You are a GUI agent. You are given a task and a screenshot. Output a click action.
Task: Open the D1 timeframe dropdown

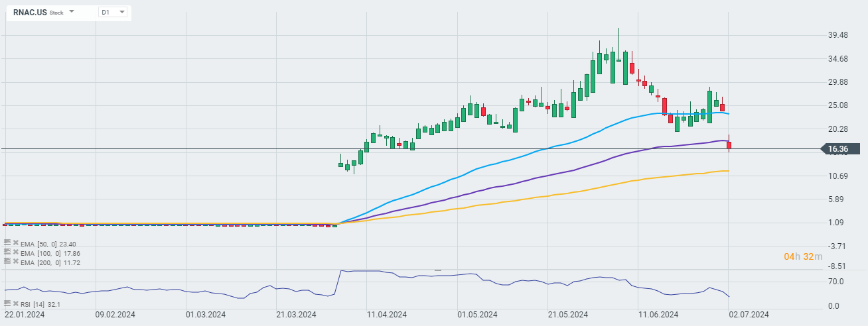pyautogui.click(x=113, y=12)
